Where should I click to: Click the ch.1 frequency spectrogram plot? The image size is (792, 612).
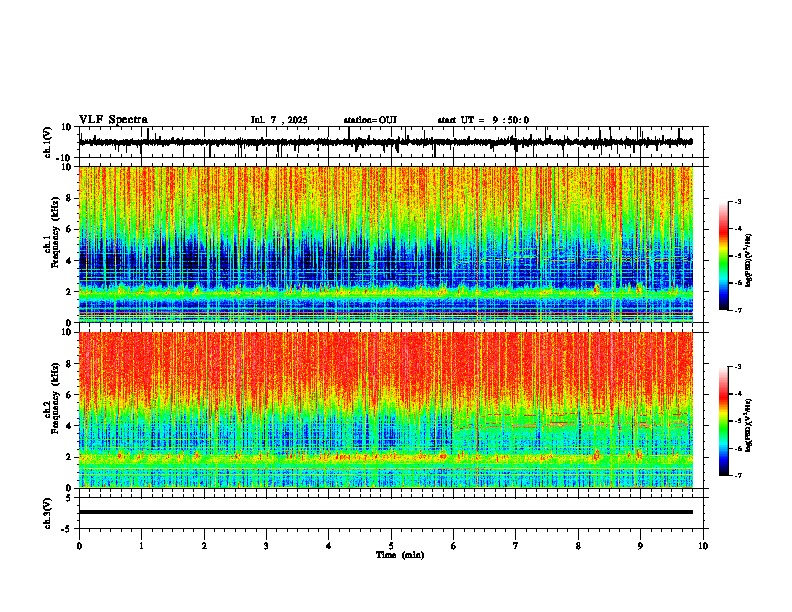[385, 244]
